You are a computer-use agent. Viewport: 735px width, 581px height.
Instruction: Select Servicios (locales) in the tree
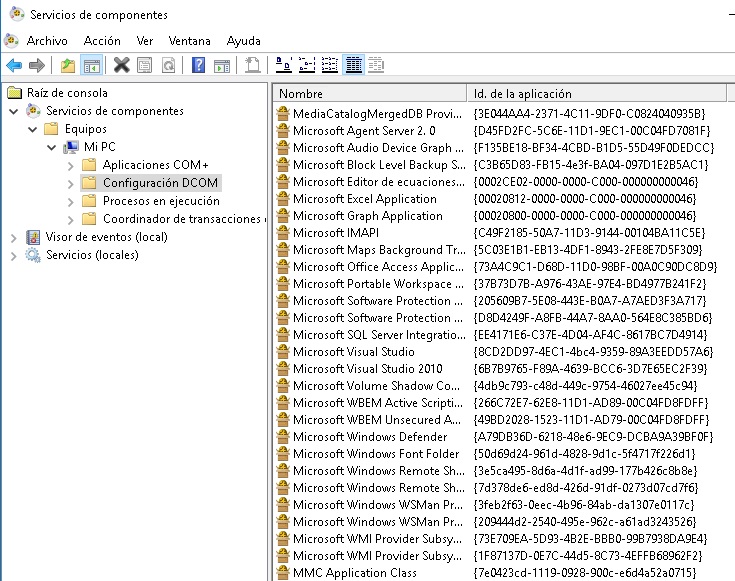click(x=92, y=255)
